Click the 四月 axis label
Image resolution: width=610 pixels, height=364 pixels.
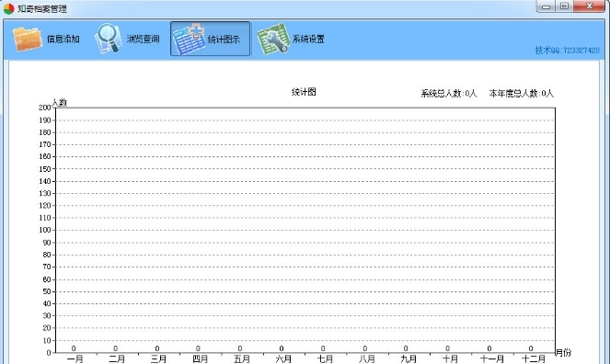(200, 359)
